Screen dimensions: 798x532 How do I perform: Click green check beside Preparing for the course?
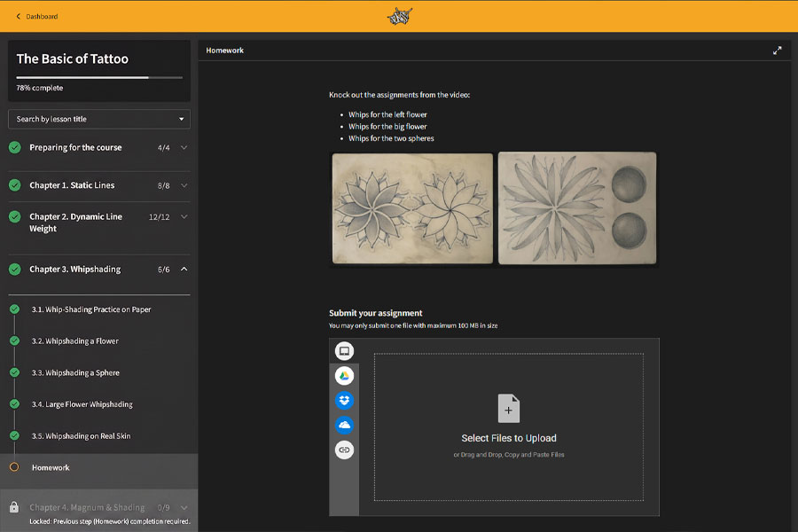(15, 148)
